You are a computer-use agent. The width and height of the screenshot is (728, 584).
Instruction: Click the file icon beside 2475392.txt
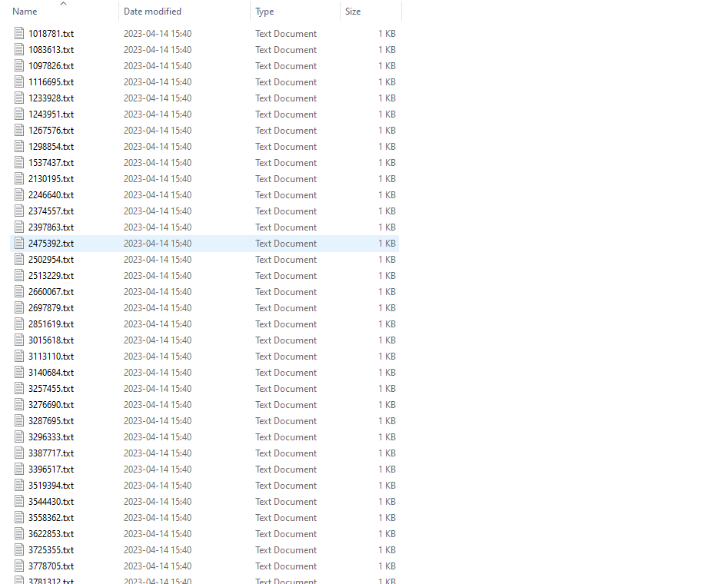(x=20, y=244)
